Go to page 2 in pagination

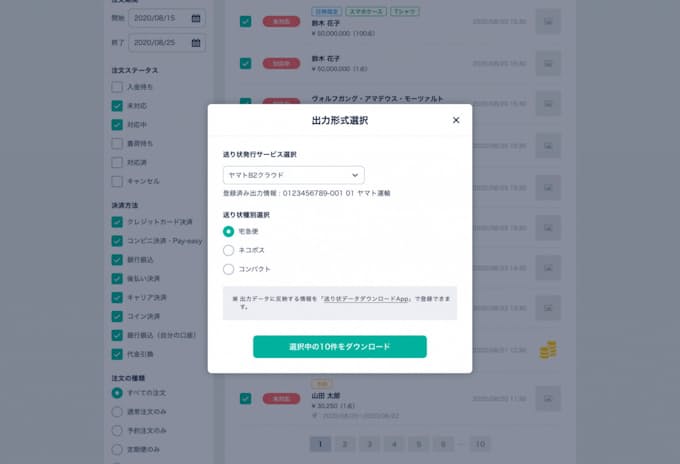point(343,443)
